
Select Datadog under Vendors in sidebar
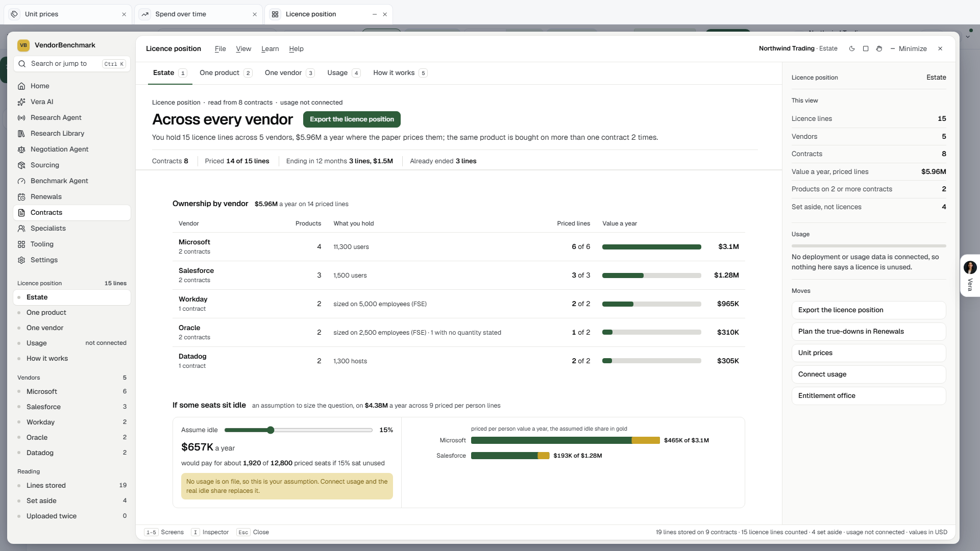coord(71,453)
